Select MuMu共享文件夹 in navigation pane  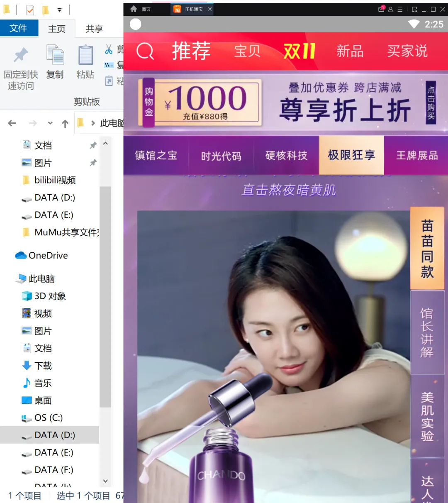60,232
